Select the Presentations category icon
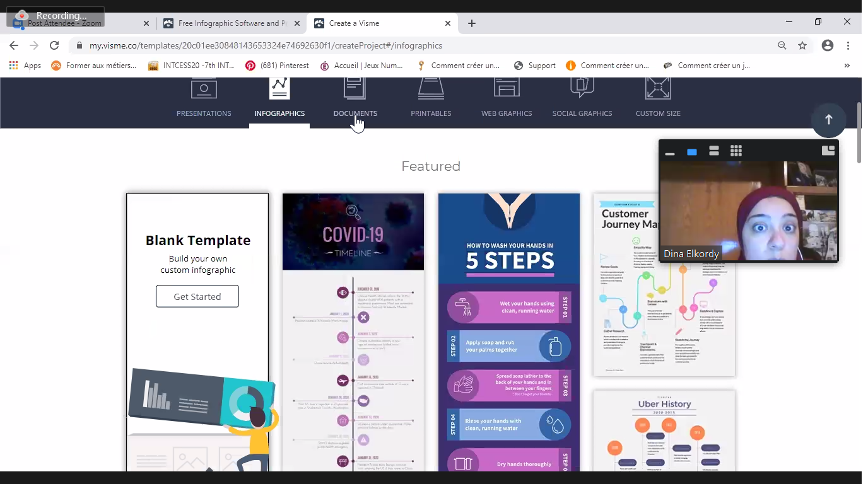Viewport: 868px width, 484px height. click(204, 89)
